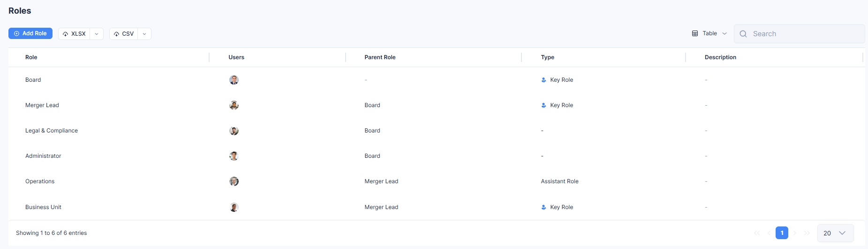The width and height of the screenshot is (868, 249).
Task: Click the Business Unit user avatar
Action: tap(234, 207)
